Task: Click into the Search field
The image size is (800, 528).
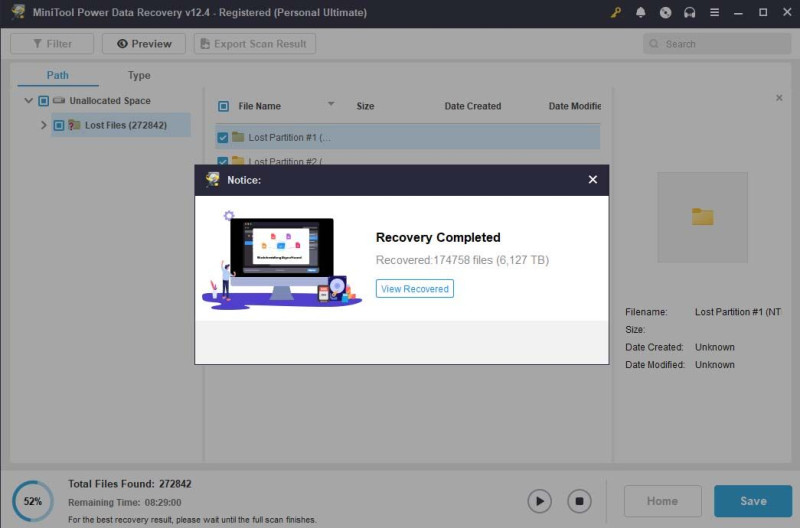Action: (717, 44)
